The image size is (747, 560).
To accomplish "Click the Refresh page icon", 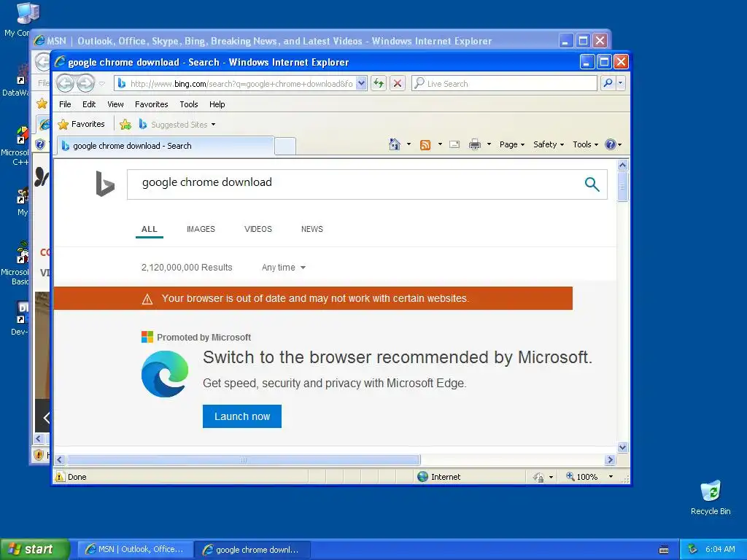I will (x=379, y=84).
